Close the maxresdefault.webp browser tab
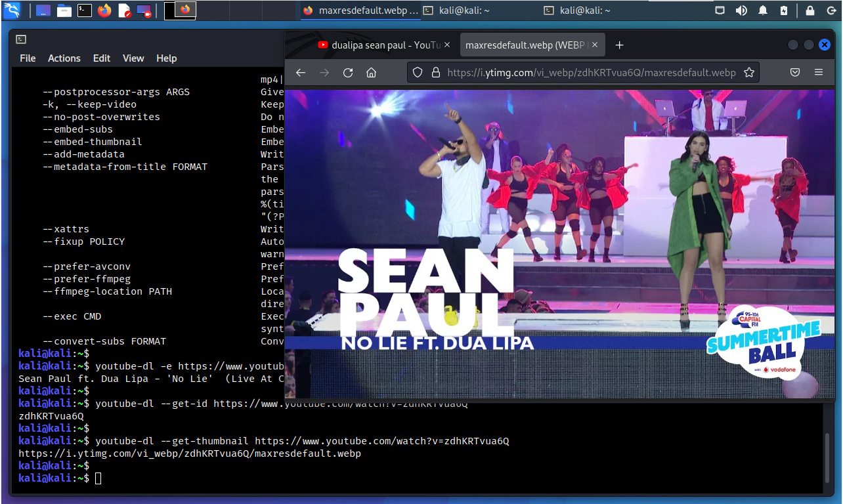843x504 pixels. 595,45
